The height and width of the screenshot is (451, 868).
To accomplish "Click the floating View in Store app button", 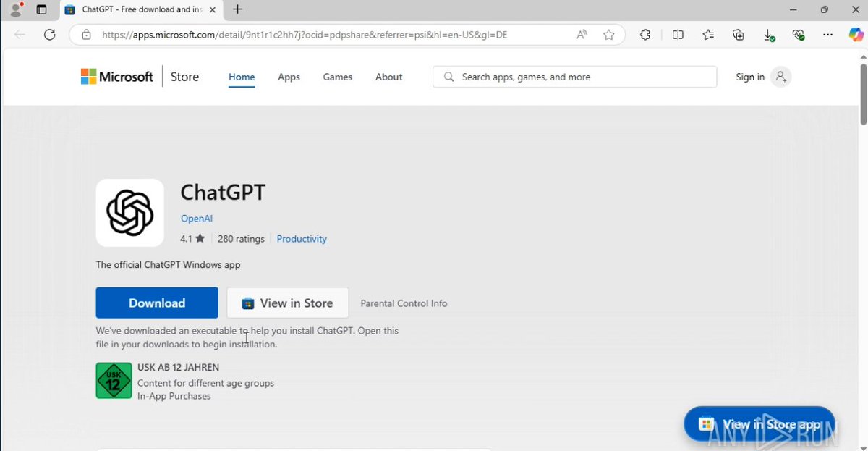I will coord(759,424).
